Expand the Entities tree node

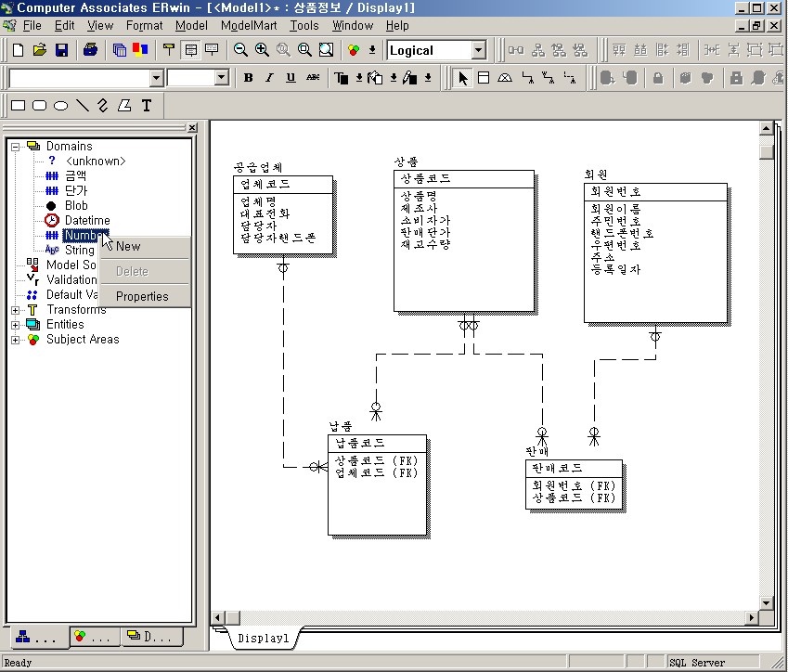16,325
